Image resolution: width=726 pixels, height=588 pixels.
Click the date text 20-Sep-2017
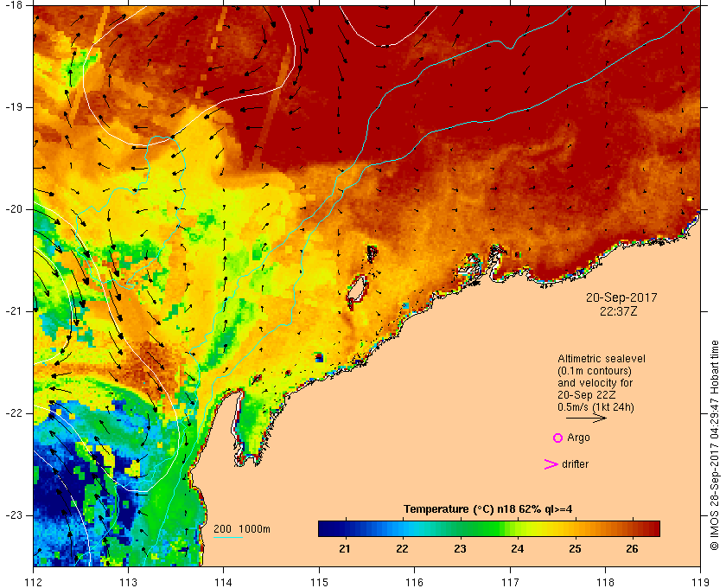pyautogui.click(x=621, y=297)
